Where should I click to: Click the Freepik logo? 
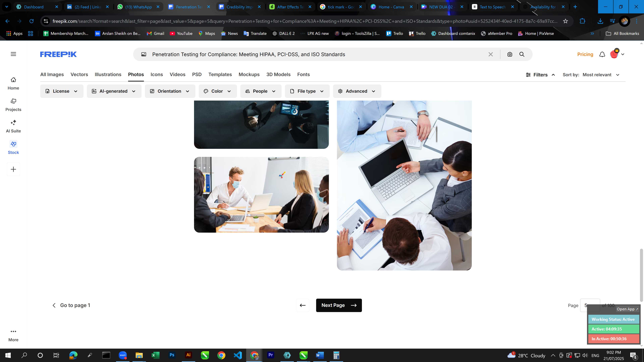click(x=58, y=54)
